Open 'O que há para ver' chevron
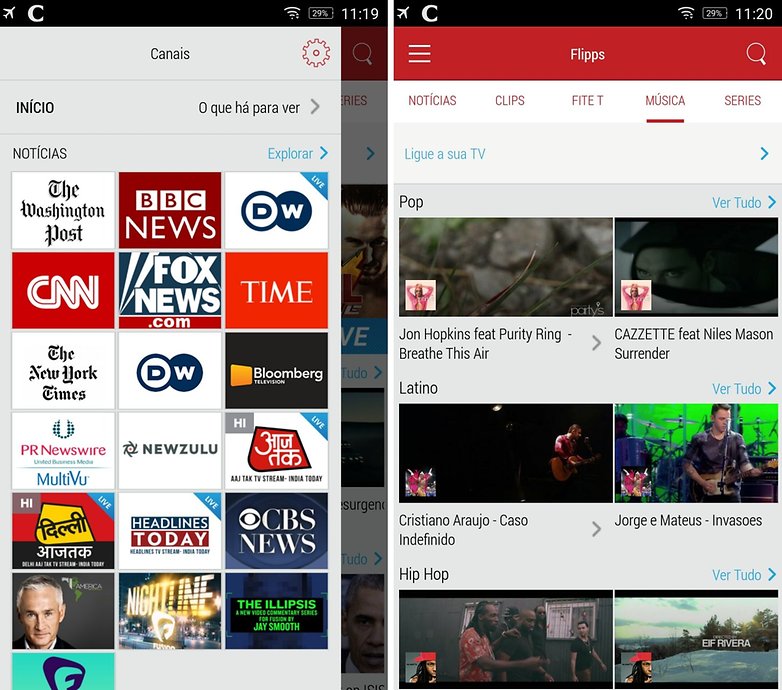 (x=315, y=107)
